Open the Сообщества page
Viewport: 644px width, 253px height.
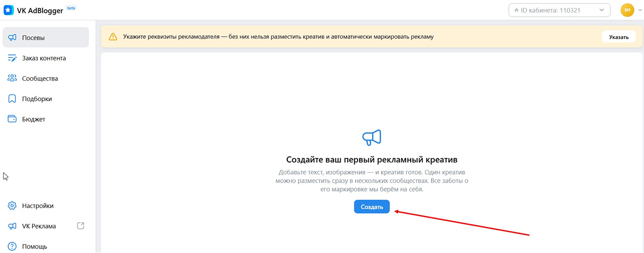46,78
